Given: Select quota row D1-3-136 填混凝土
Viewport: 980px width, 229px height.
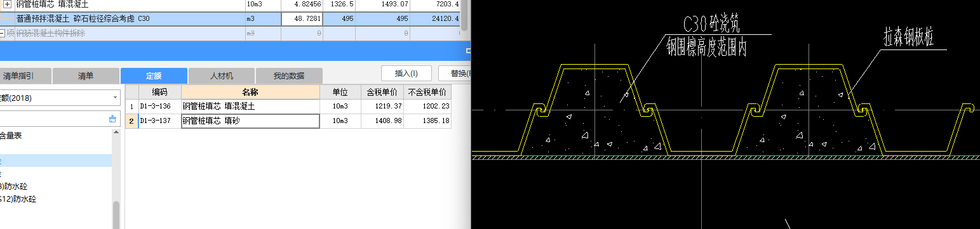Looking at the screenshot, I should [288, 107].
